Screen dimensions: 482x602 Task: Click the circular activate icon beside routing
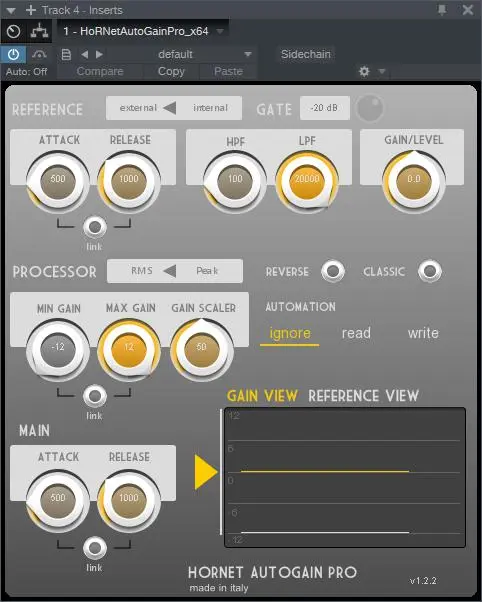coord(13,31)
